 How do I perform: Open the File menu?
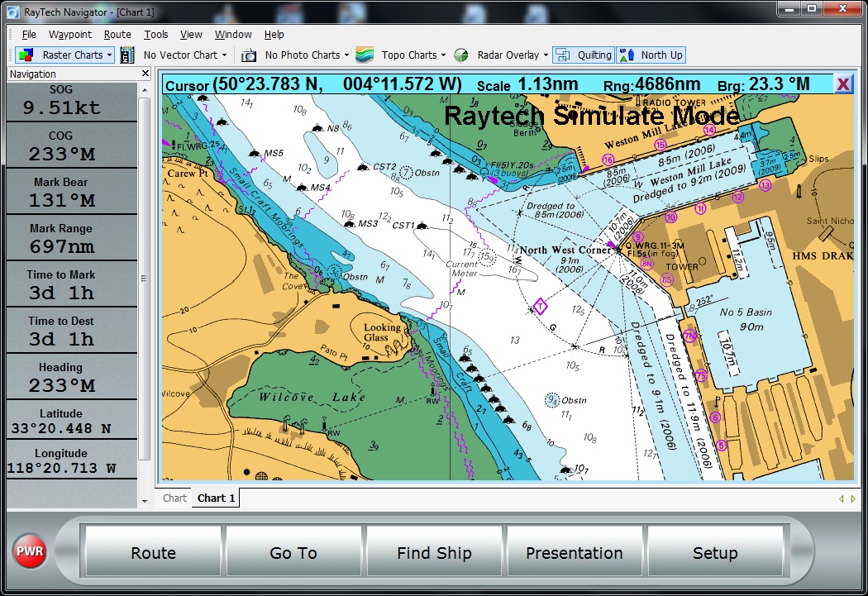(29, 35)
